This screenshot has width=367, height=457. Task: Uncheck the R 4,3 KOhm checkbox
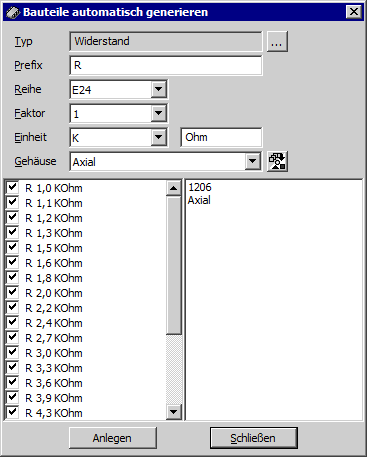click(12, 412)
